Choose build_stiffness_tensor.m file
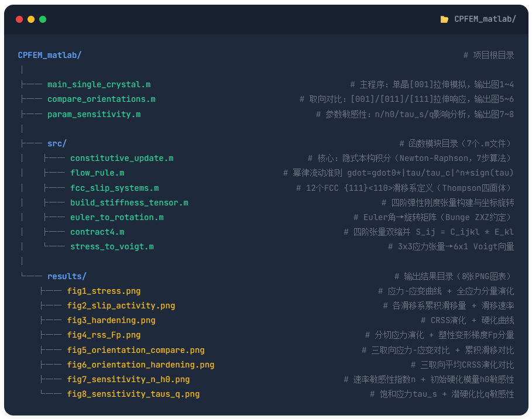The width and height of the screenshot is (532, 419). (129, 202)
